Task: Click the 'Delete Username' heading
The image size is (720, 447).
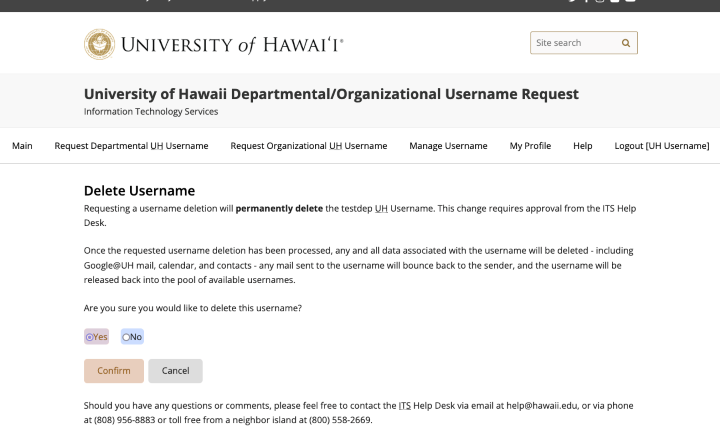Action: pyautogui.click(x=139, y=191)
